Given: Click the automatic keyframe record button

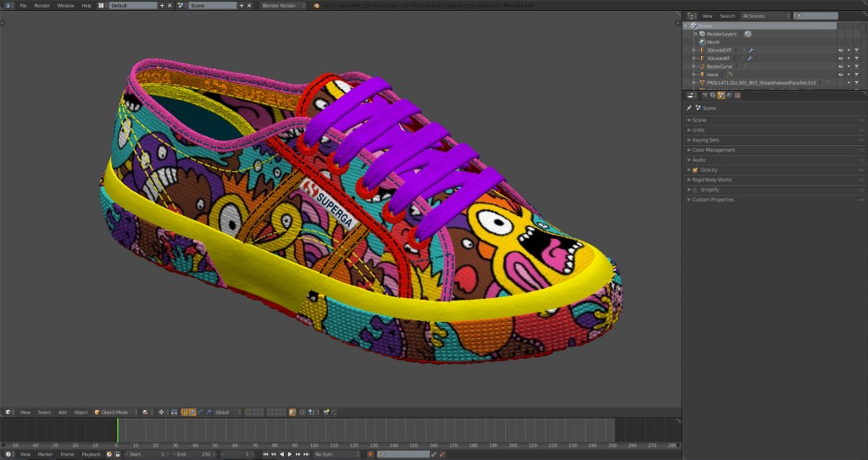Looking at the screenshot, I should click(370, 454).
